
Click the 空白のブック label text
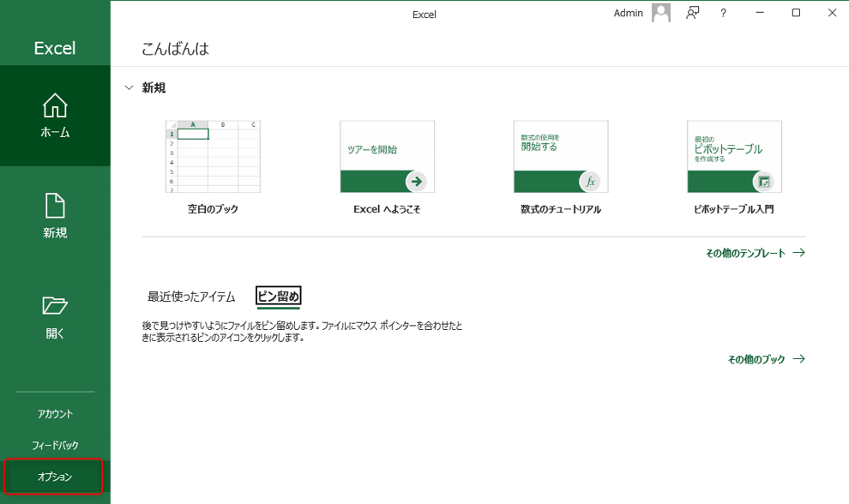pos(213,209)
